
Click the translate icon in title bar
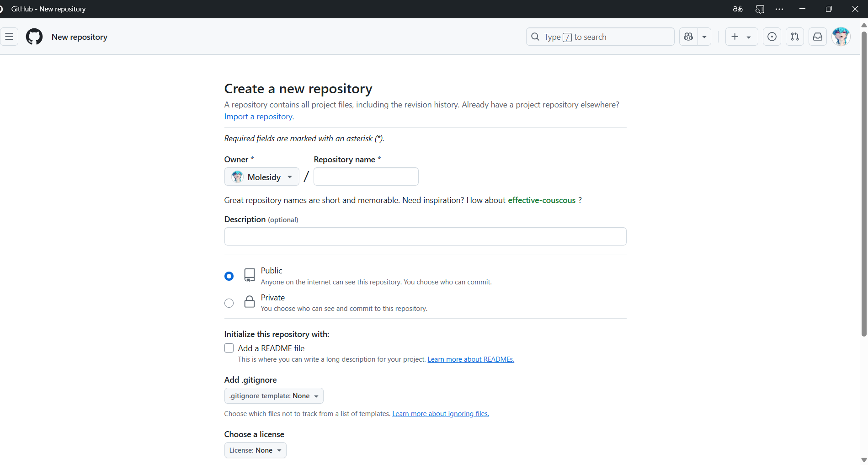click(x=738, y=9)
